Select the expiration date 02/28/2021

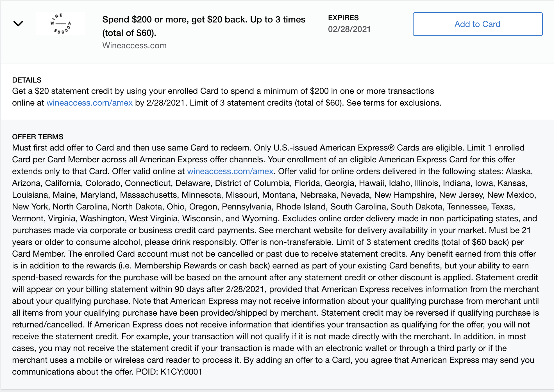coord(349,29)
